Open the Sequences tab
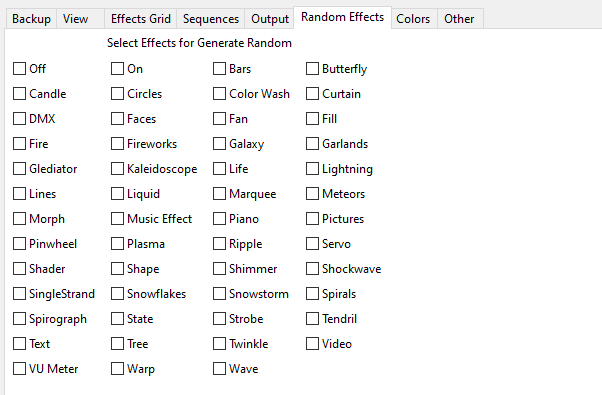The image size is (602, 395). coord(211,19)
